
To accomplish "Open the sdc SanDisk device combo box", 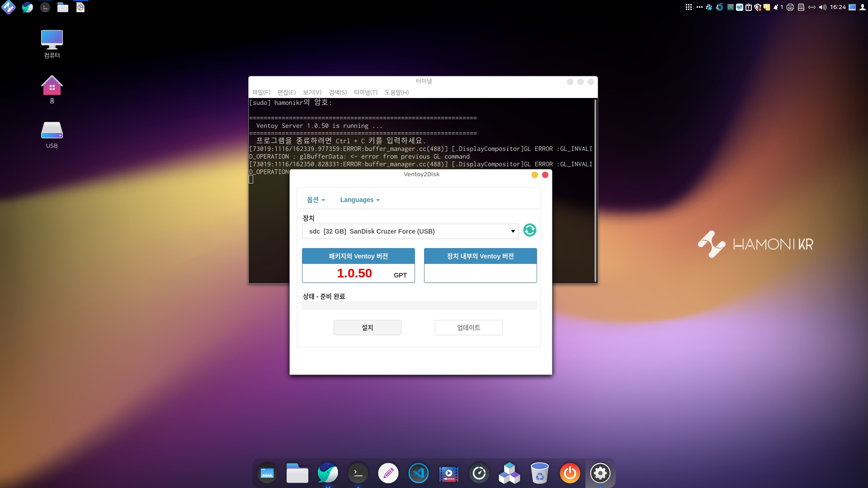I will tap(410, 231).
